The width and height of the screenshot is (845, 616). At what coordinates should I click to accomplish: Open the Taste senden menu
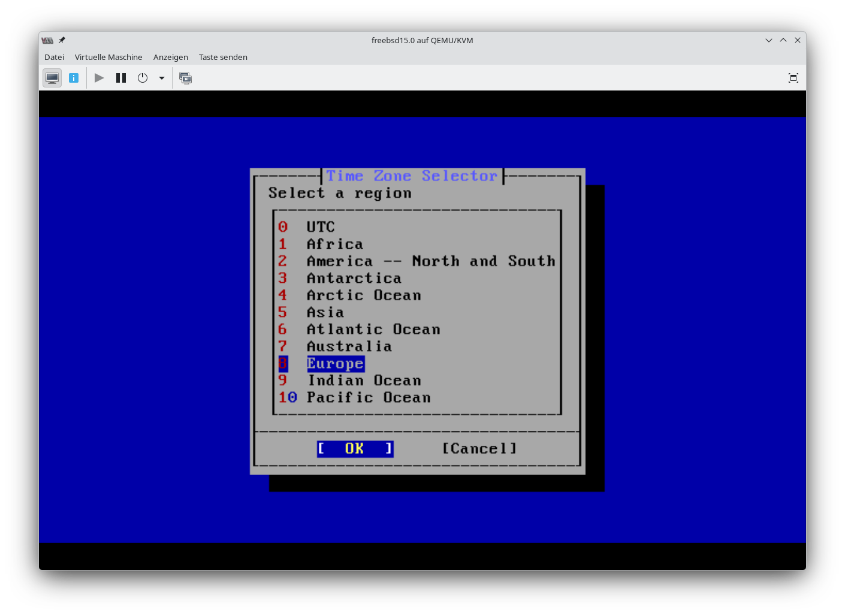tap(223, 57)
